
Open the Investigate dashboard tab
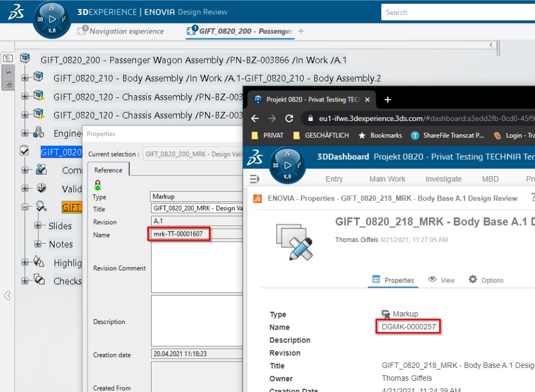(443, 179)
